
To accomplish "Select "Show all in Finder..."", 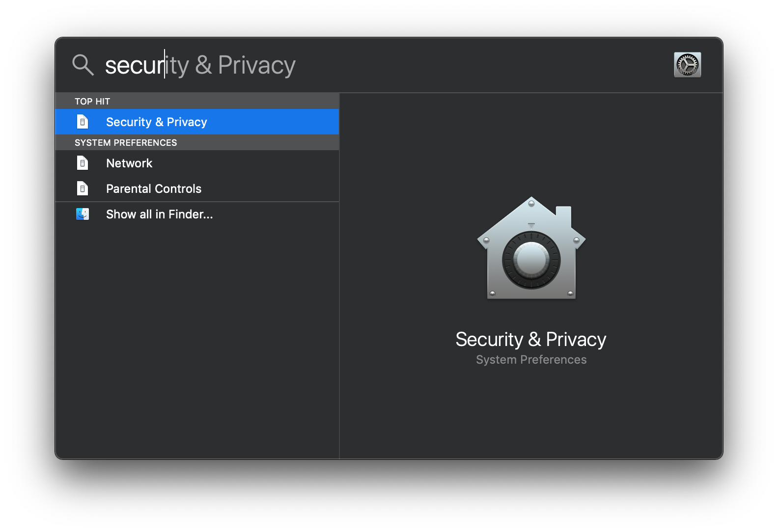I will point(160,214).
